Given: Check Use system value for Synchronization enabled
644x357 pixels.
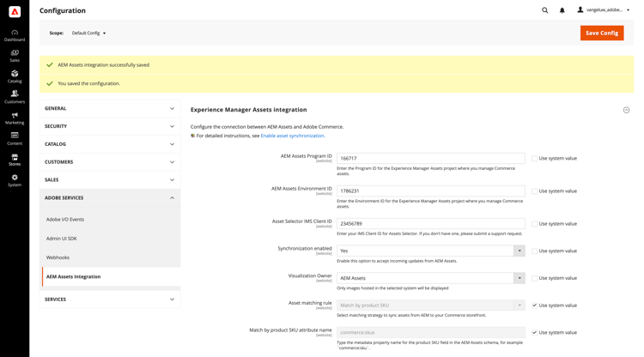Looking at the screenshot, I should click(534, 251).
